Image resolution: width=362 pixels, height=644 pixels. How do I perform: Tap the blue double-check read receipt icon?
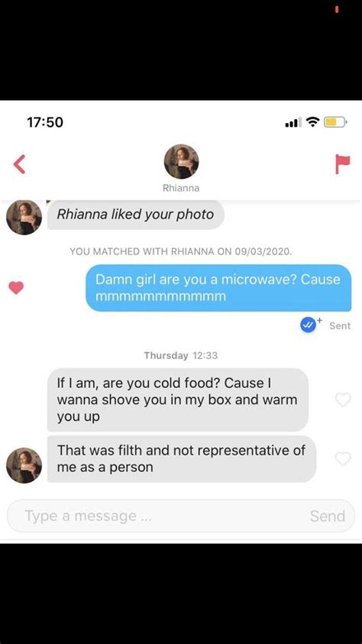[308, 325]
